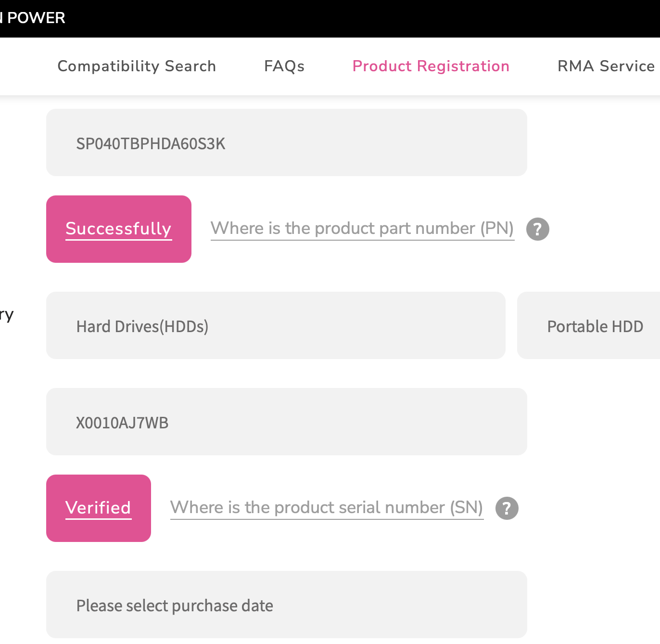Click the partially visible category label

pos(7,315)
